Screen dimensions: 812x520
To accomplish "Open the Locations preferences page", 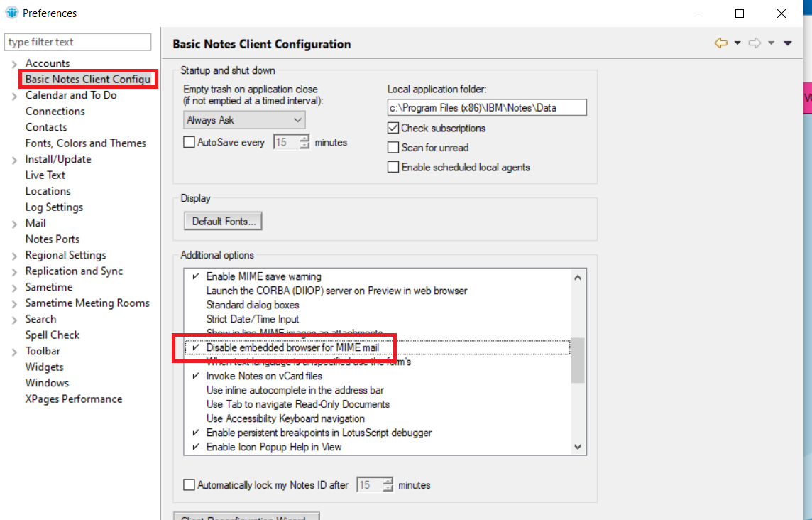I will 48,191.
